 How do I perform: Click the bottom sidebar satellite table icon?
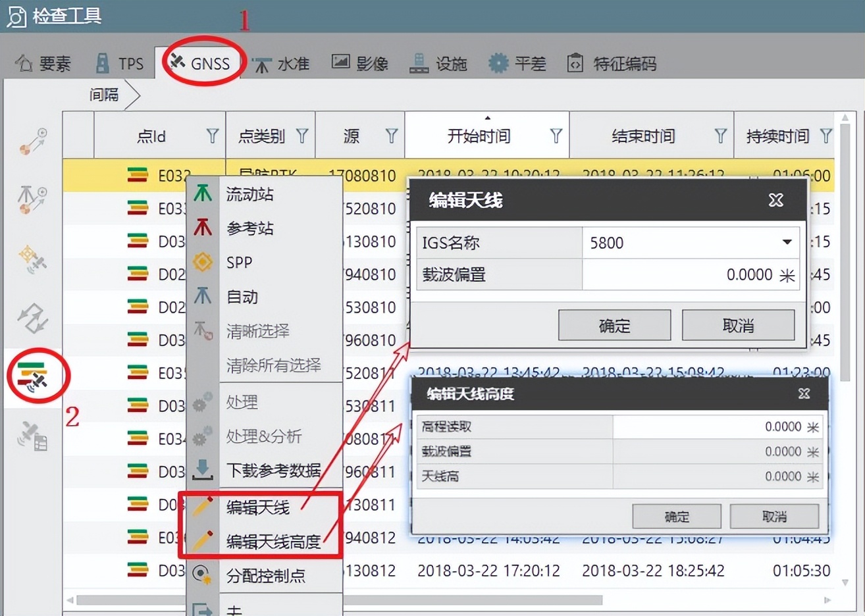point(32,436)
